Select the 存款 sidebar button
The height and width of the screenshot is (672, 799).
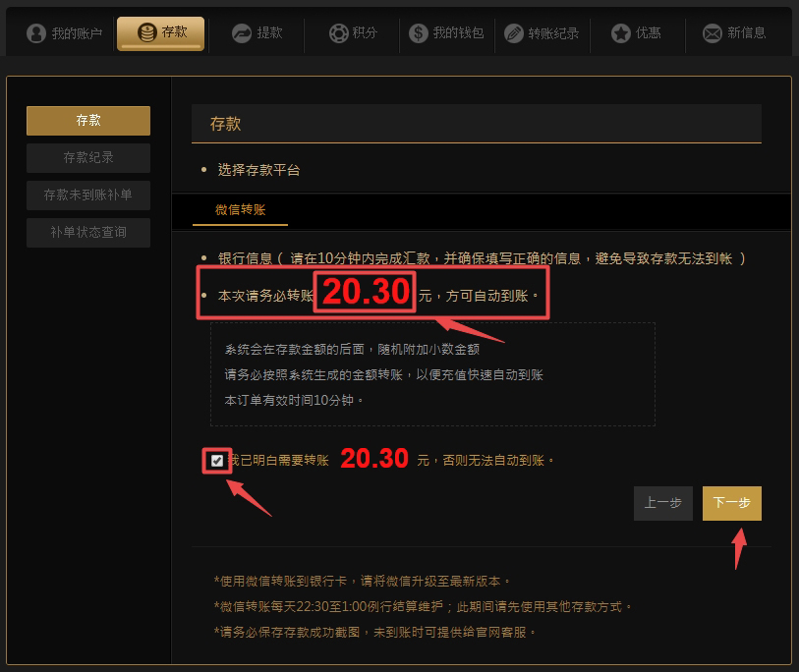tap(88, 121)
